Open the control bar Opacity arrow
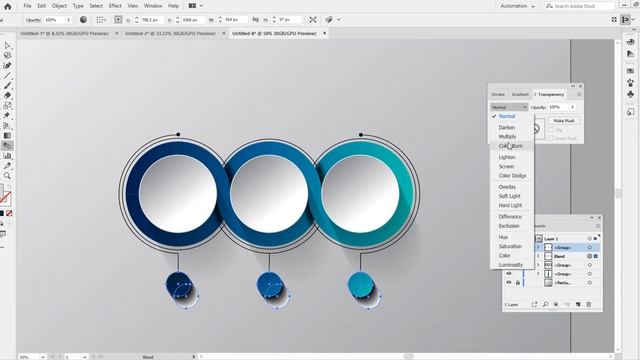Image resolution: width=640 pixels, height=360 pixels. click(x=69, y=20)
